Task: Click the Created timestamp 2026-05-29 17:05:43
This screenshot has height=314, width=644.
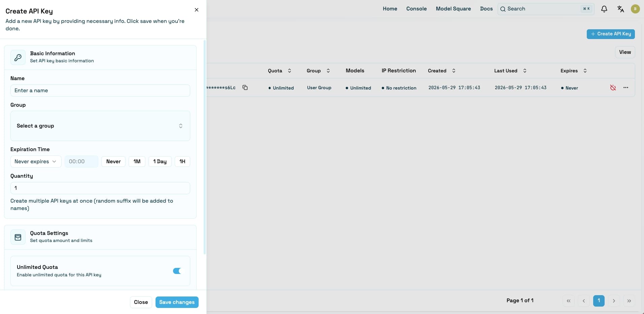Action: click(x=454, y=88)
